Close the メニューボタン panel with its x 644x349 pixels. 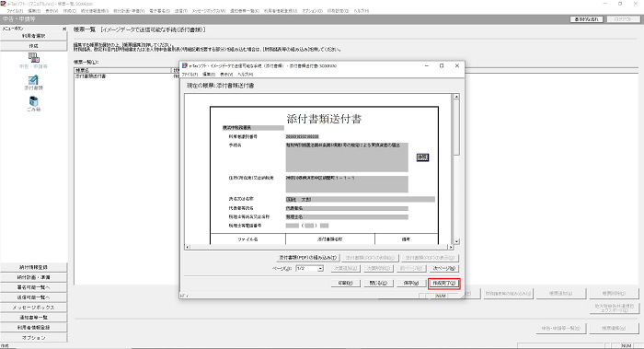click(x=64, y=29)
